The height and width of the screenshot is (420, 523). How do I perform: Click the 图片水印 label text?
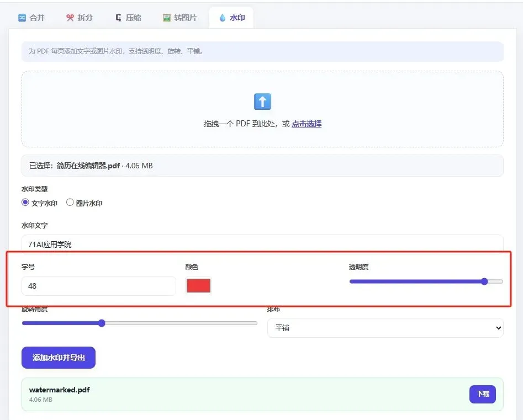tap(89, 203)
